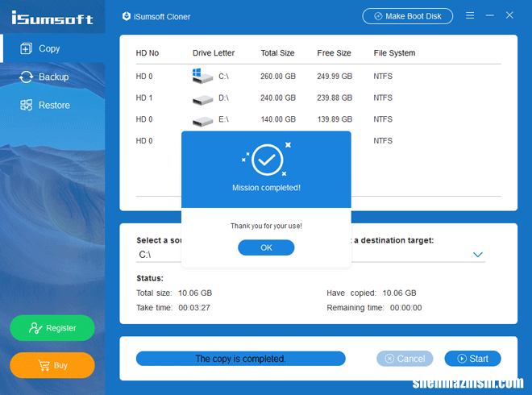This screenshot has height=395, width=532.
Task: Click the Restore sidebar icon
Action: (26, 105)
